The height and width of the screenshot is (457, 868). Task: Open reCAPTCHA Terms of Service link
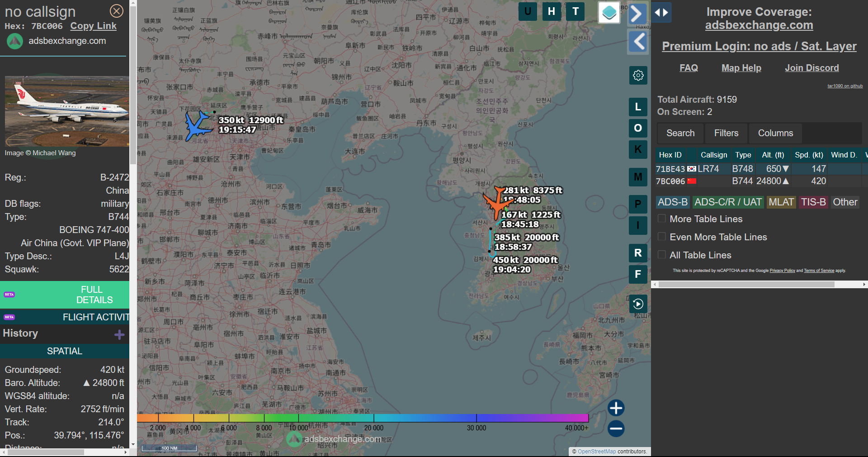tap(819, 271)
